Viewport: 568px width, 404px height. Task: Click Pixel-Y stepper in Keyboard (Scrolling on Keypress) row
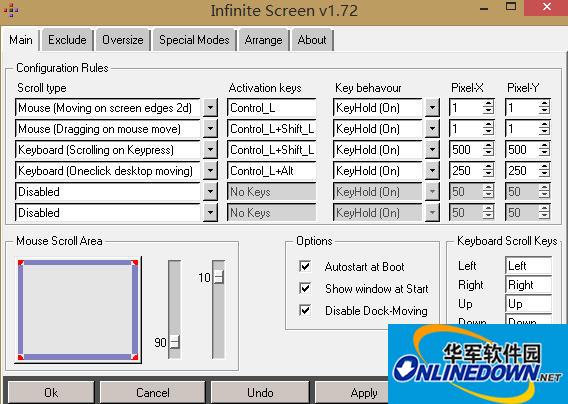(x=544, y=150)
